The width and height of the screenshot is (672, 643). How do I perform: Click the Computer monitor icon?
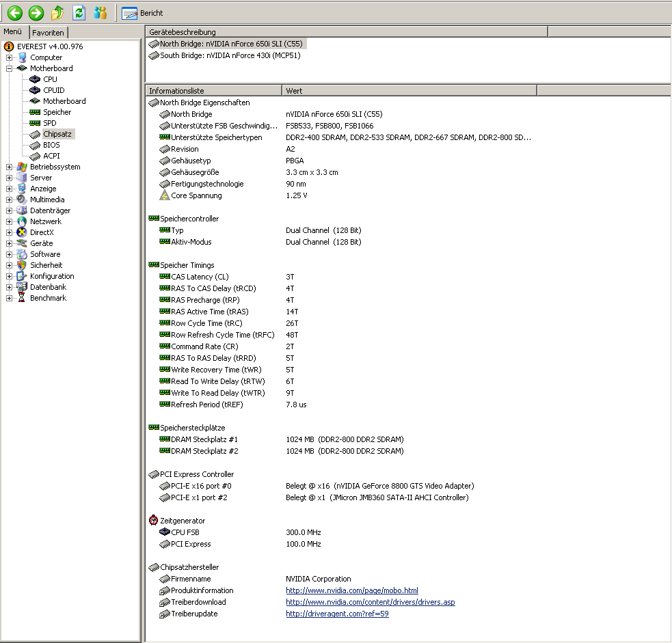coord(23,57)
